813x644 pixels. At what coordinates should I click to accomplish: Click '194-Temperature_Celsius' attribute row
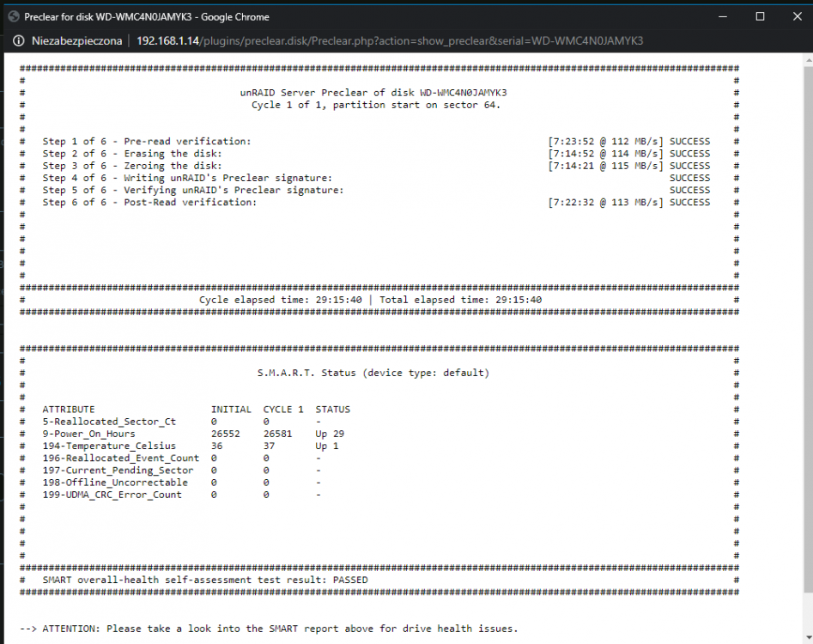pos(109,446)
